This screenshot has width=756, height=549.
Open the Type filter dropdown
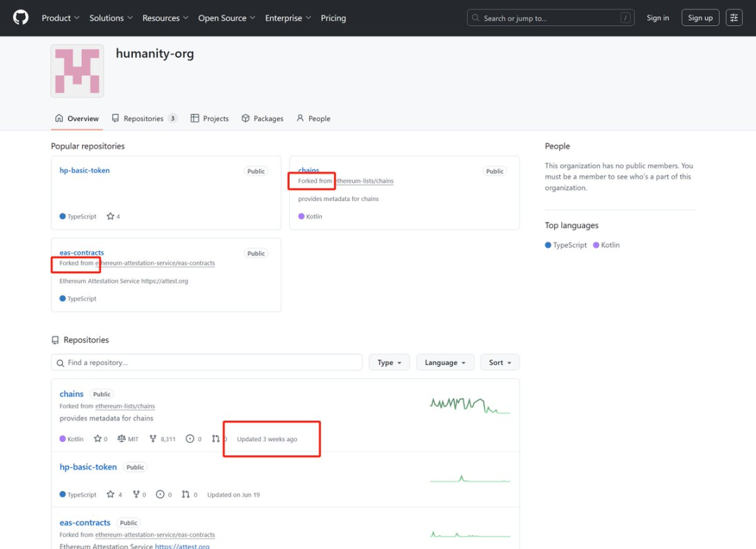(x=388, y=363)
